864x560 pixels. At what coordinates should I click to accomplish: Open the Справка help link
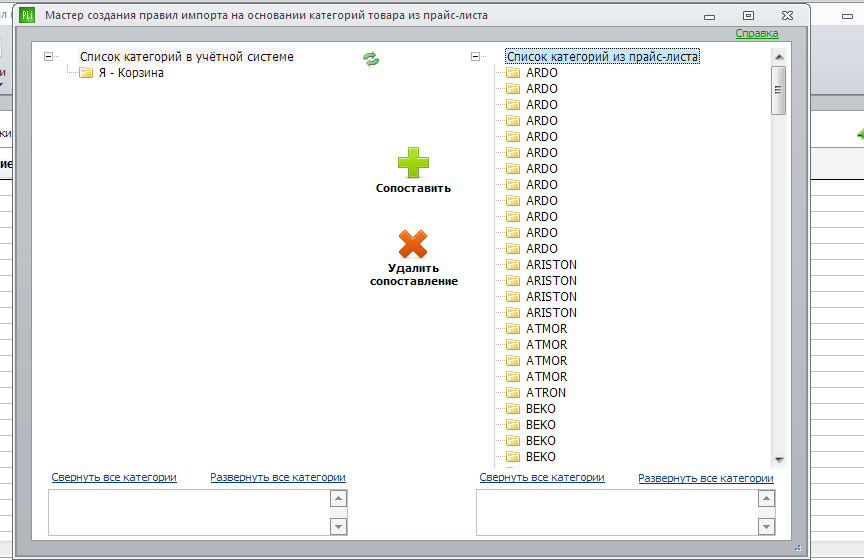757,33
